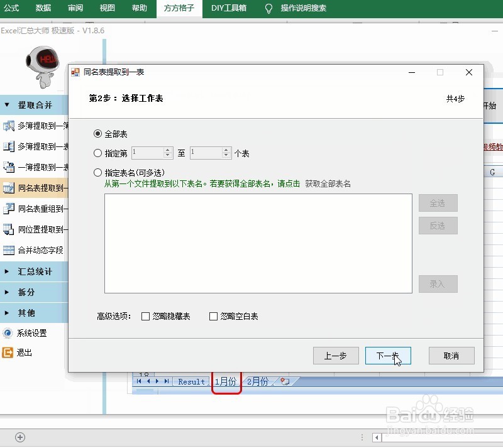Image resolution: width=503 pixels, height=448 pixels.
Task: Open the 审阅 ribbon tab
Action: click(x=75, y=8)
